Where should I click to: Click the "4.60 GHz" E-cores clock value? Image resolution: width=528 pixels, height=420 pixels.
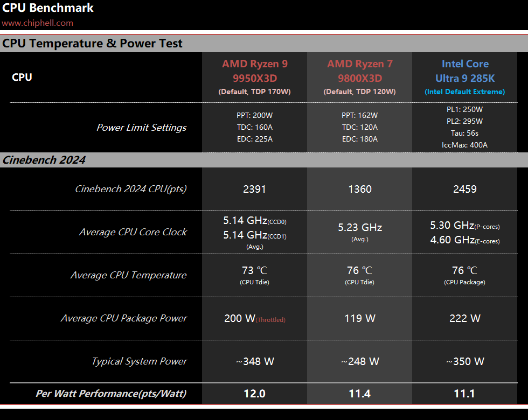coord(452,240)
